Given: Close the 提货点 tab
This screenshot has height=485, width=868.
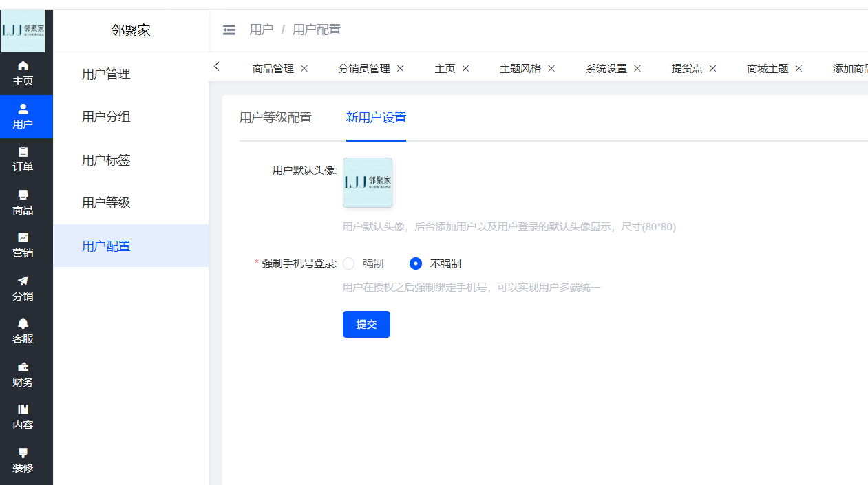Looking at the screenshot, I should [x=712, y=68].
